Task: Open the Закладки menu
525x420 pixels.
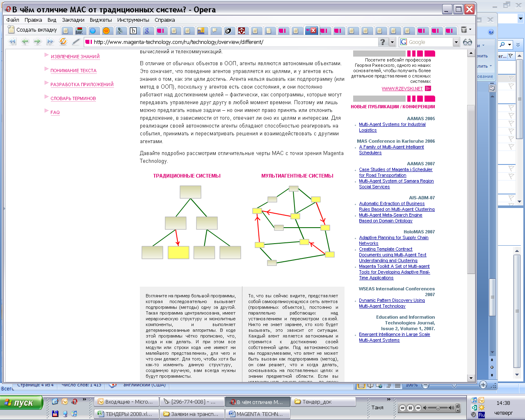Action: pyautogui.click(x=73, y=20)
